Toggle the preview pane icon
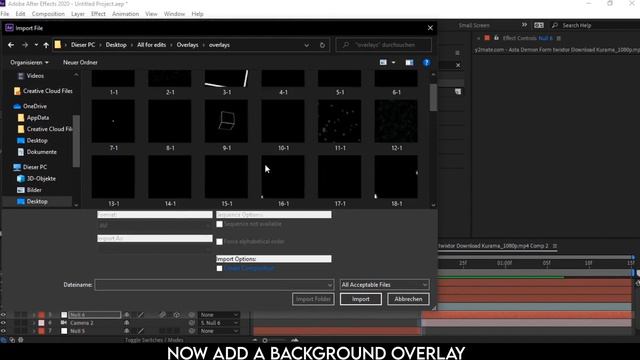 pos(409,62)
